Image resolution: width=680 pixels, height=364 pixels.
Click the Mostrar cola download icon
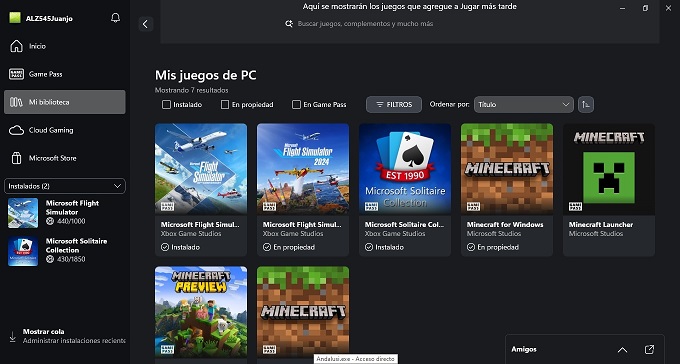pyautogui.click(x=13, y=336)
